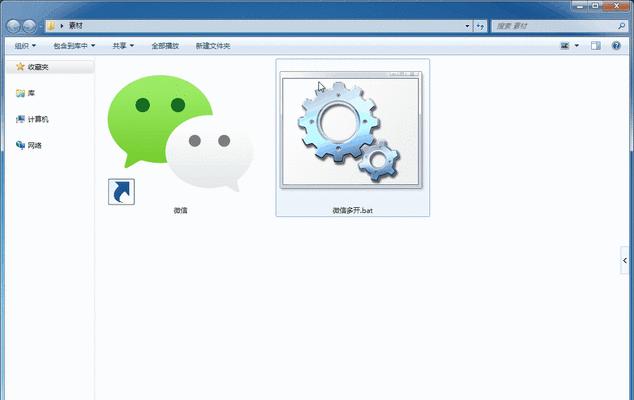The image size is (634, 400).
Task: Toggle the preview pane icon
Action: [596, 46]
